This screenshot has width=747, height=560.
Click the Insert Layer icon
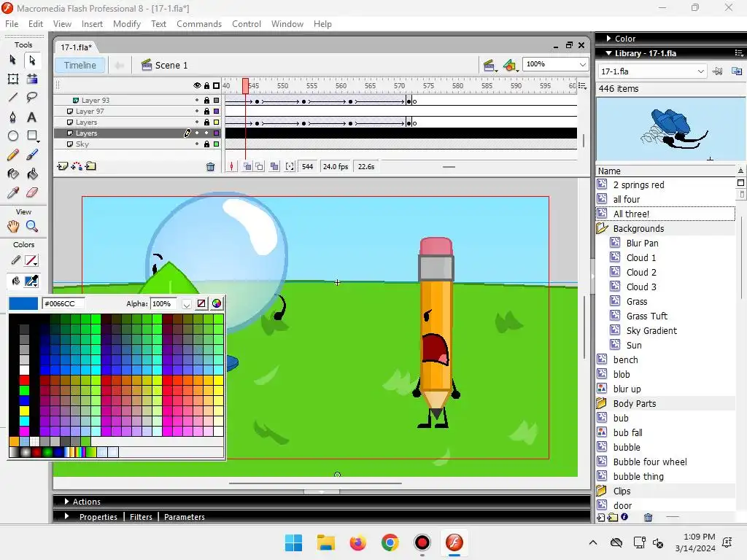click(63, 166)
